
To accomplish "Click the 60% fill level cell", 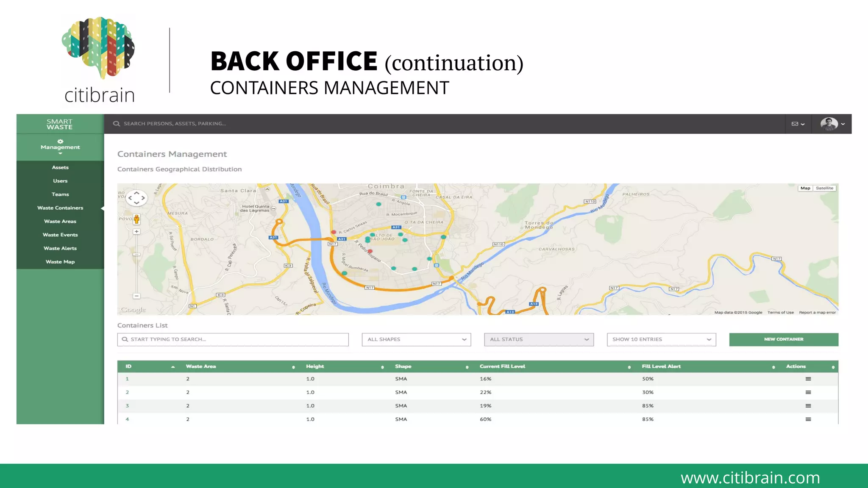I will [486, 419].
